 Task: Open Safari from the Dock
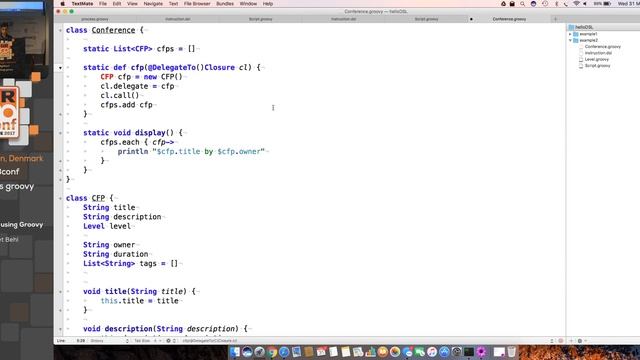pyautogui.click(x=284, y=352)
